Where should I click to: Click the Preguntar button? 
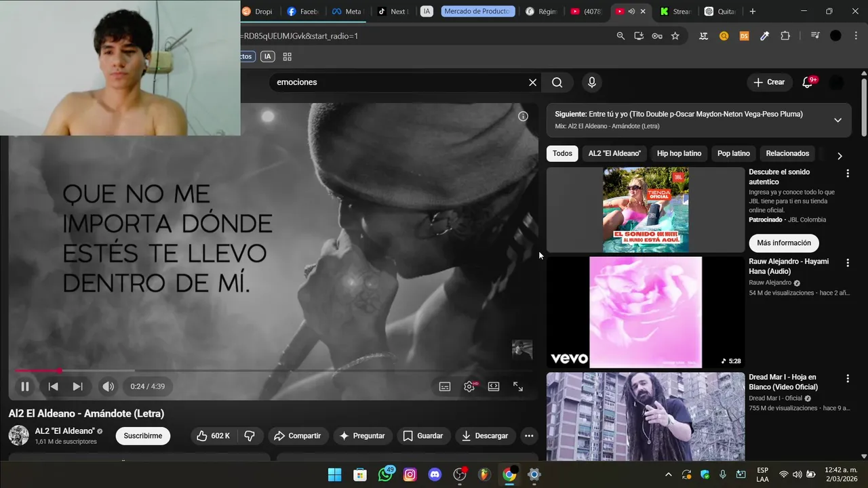pos(361,436)
